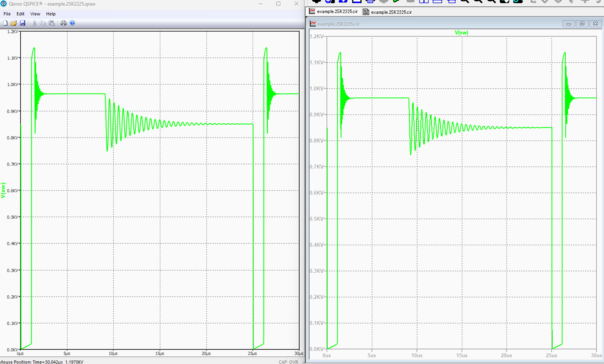Image resolution: width=604 pixels, height=364 pixels.
Task: Open the Help menu
Action: [51, 14]
